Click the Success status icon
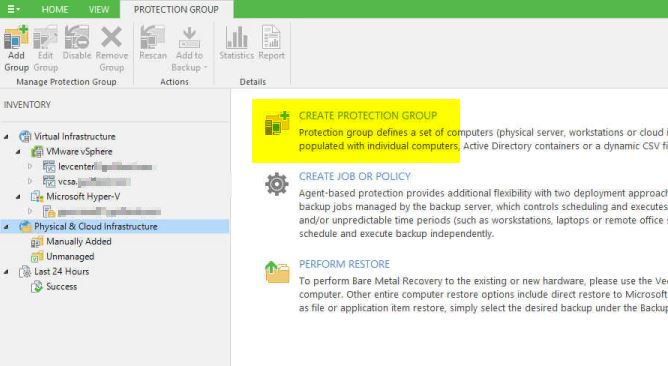This screenshot has width=668, height=366. [x=37, y=287]
